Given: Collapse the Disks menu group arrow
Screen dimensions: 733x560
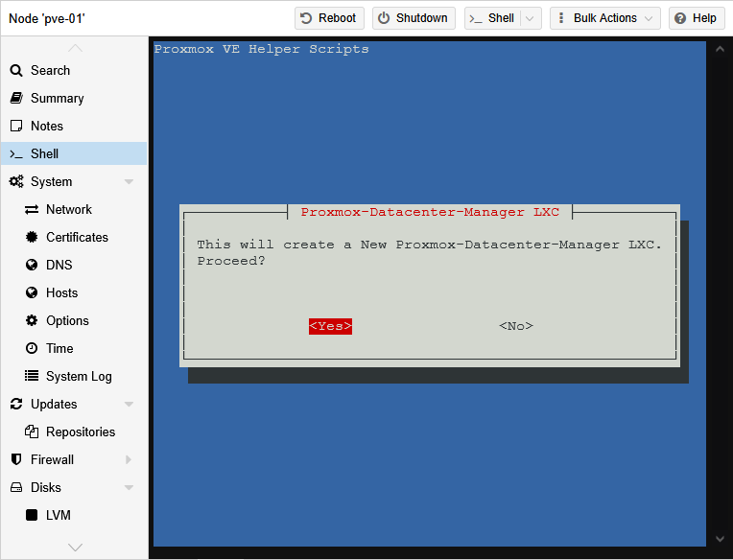Looking at the screenshot, I should tap(129, 488).
